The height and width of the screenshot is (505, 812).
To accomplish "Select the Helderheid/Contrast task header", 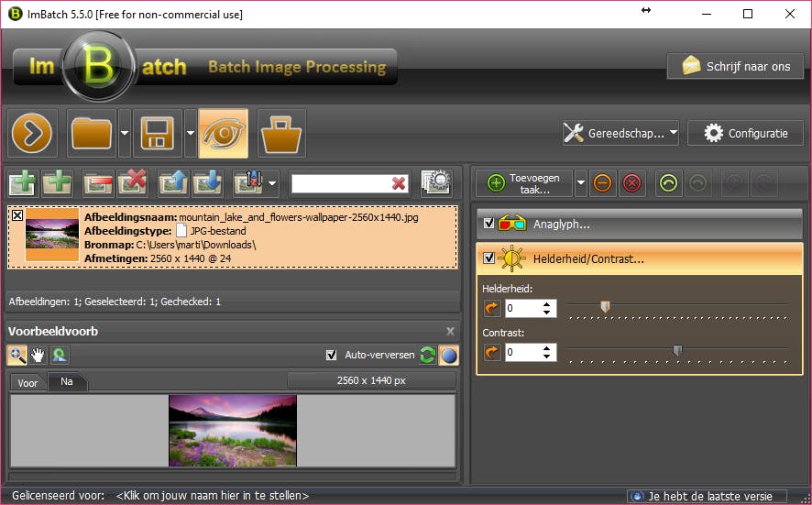I will [639, 258].
